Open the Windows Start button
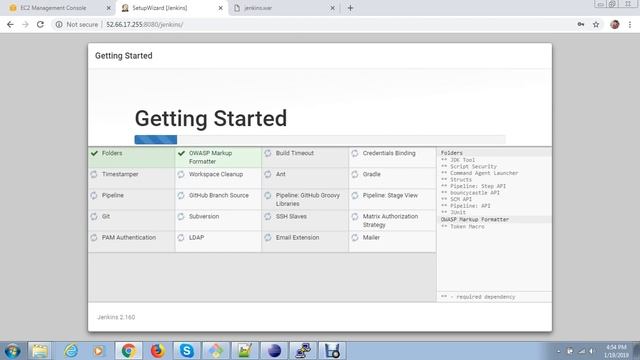Screen dimensions: 640x360 tap(12, 351)
